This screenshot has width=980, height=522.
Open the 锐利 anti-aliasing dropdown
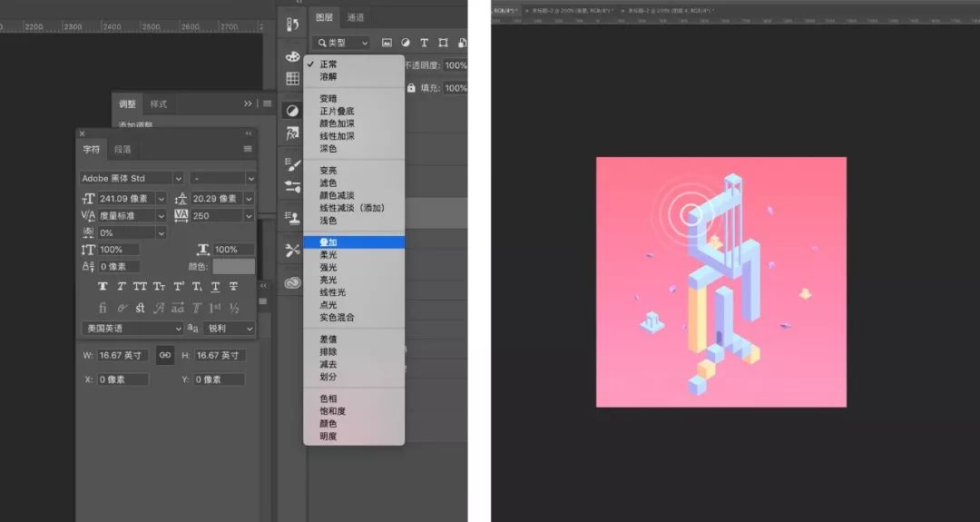(250, 329)
